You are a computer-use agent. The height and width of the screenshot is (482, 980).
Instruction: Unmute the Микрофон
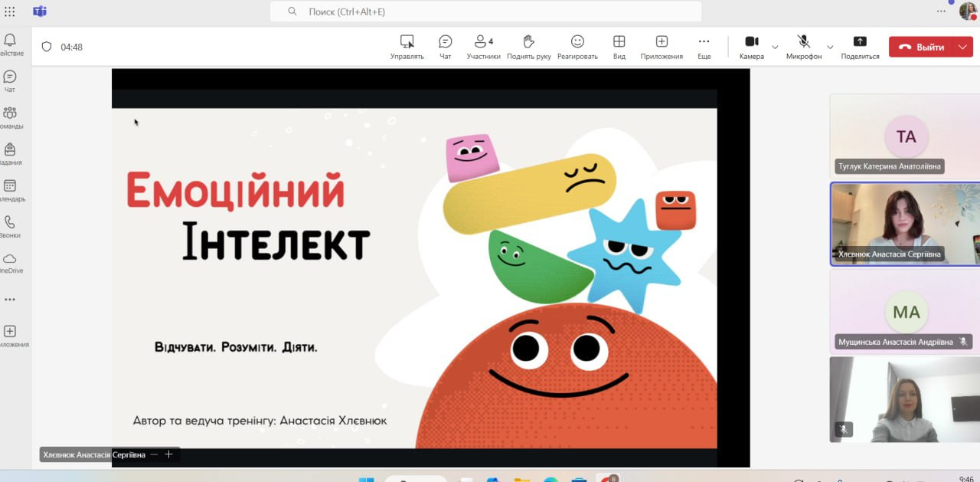tap(804, 47)
